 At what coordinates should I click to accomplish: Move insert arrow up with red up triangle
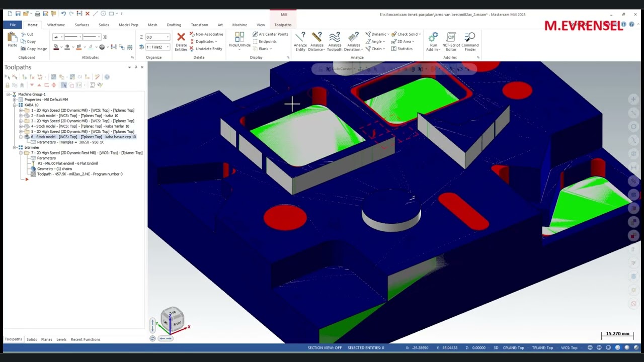click(40, 85)
